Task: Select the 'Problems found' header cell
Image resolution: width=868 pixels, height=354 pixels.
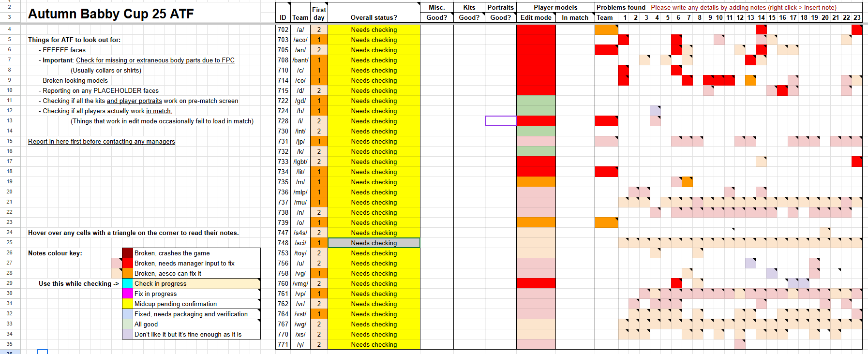Action: tap(621, 7)
